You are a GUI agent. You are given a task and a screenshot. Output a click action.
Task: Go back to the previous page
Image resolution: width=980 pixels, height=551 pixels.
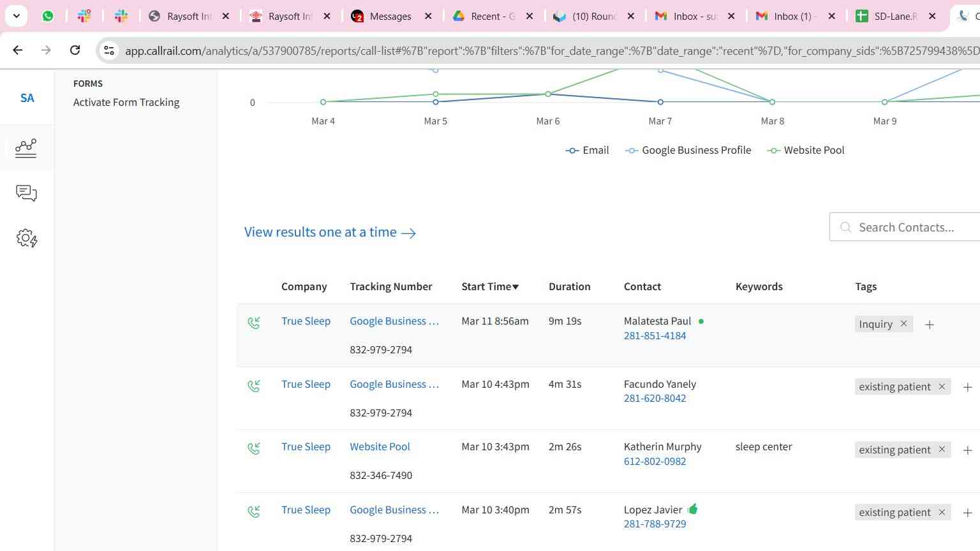(18, 50)
